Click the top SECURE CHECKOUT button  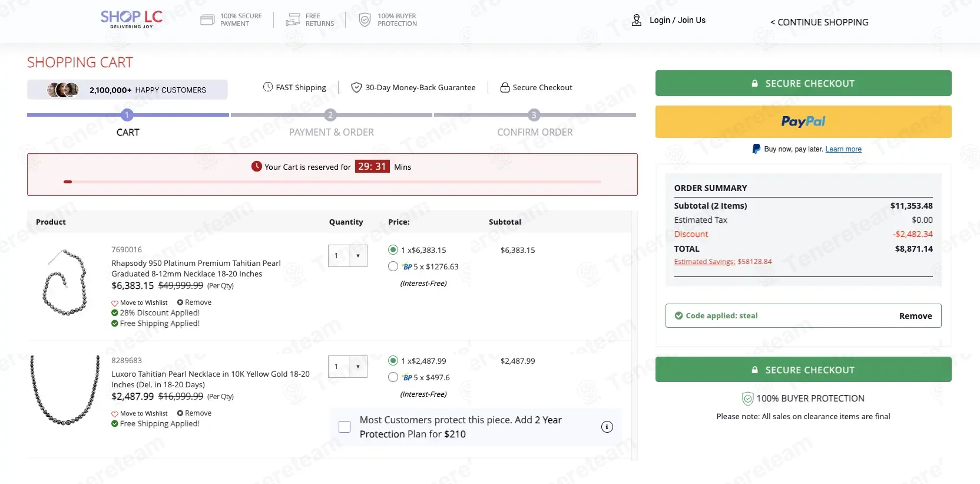coord(803,83)
